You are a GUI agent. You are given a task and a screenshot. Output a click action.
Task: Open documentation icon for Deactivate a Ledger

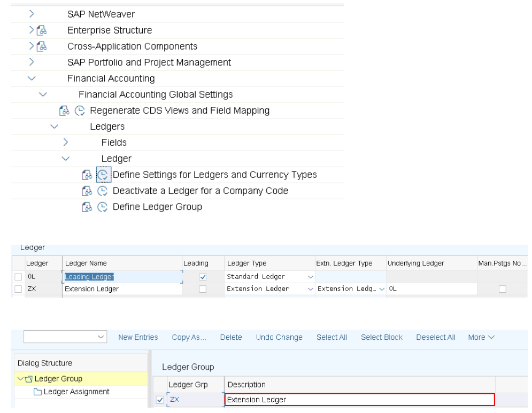87,191
